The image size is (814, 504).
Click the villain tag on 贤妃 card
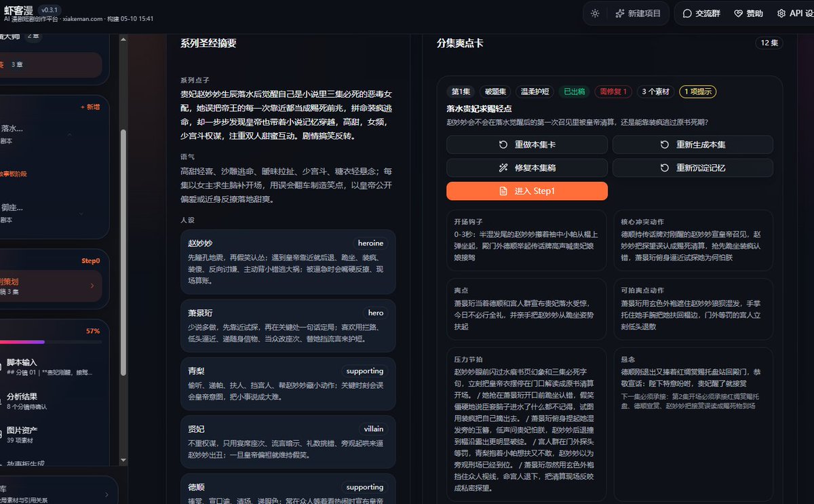[373, 429]
